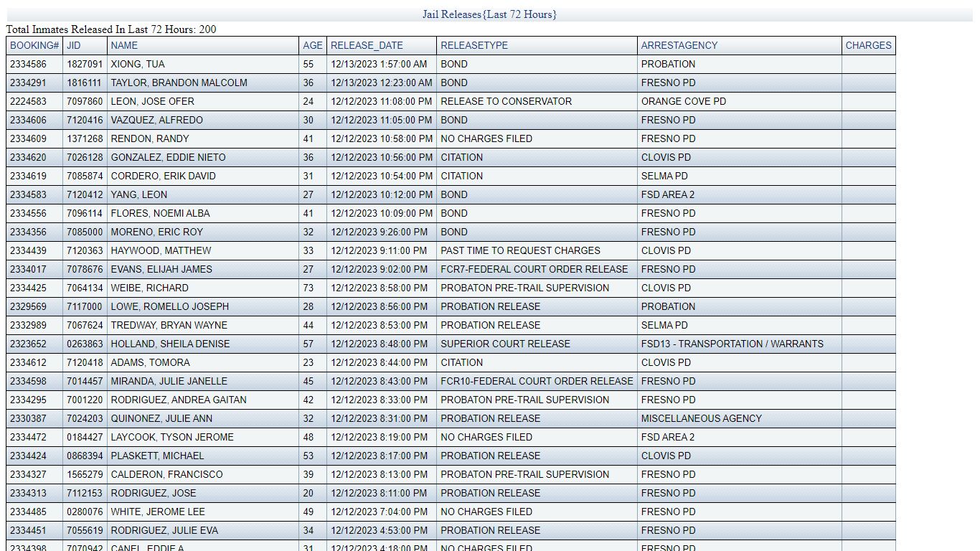Viewport: 980px width, 551px height.
Task: Click FSD AREA 2 in YANG row
Action: pos(668,194)
